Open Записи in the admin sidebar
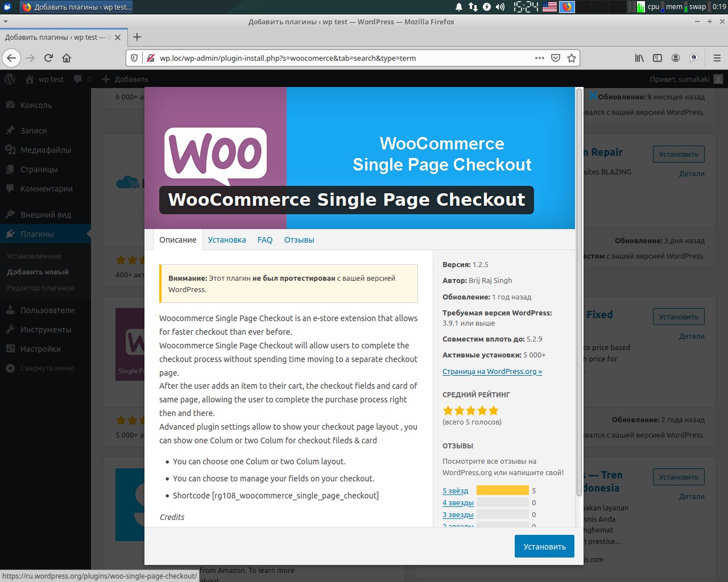Image resolution: width=728 pixels, height=582 pixels. point(45,131)
